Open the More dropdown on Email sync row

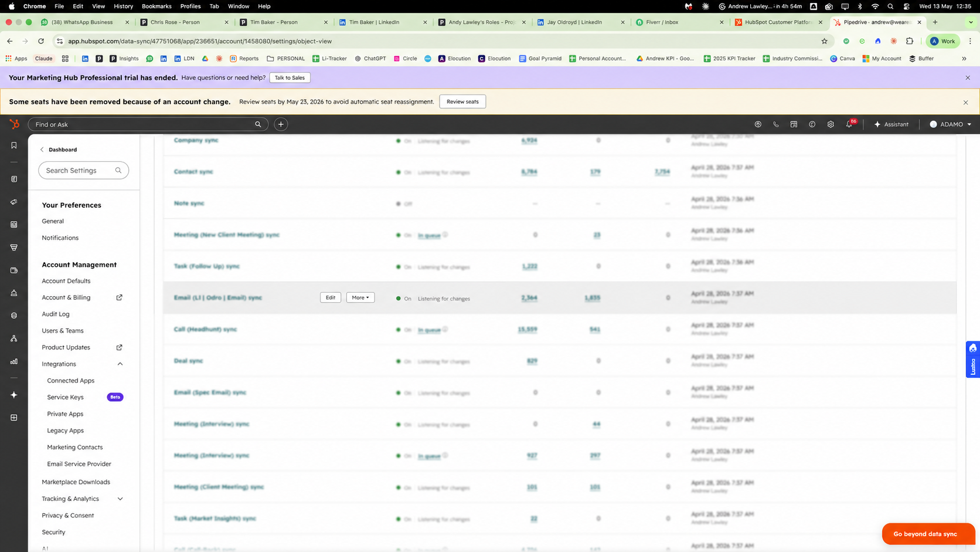point(360,297)
